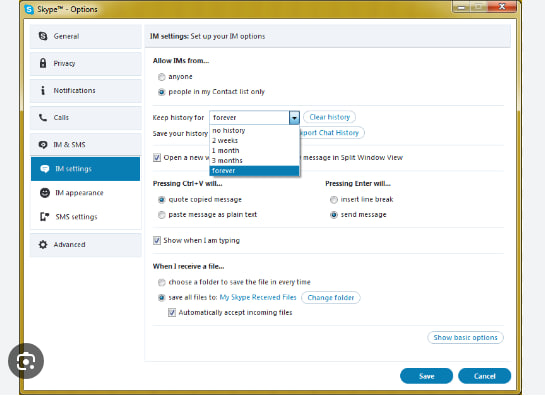
Task: Choose the highlighted forever list entry
Action: (254, 171)
